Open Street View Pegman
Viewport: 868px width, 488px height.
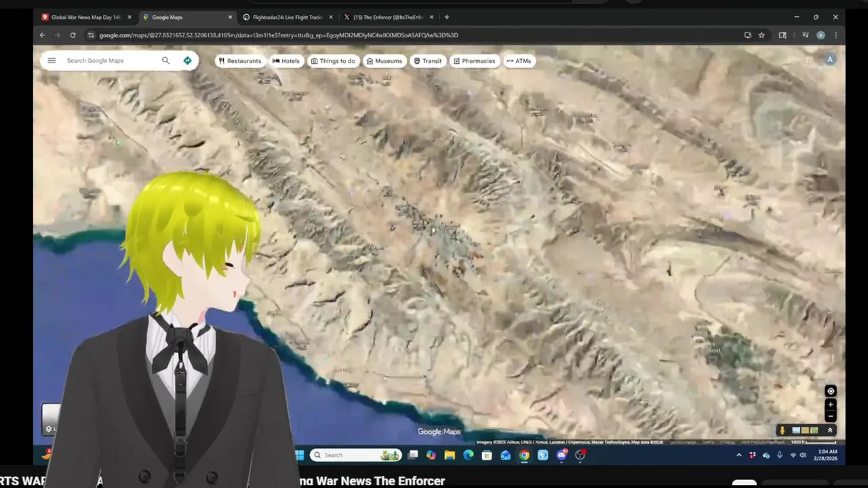[x=782, y=430]
